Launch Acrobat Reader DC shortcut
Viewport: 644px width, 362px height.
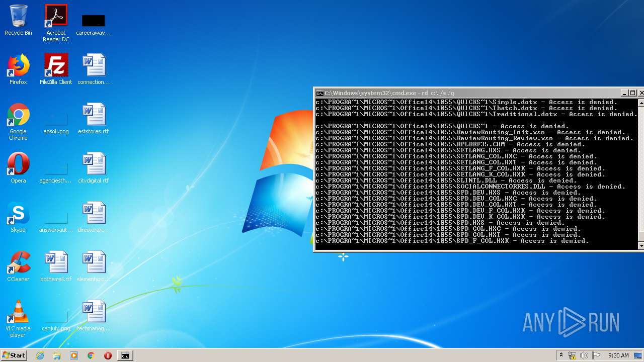click(56, 23)
